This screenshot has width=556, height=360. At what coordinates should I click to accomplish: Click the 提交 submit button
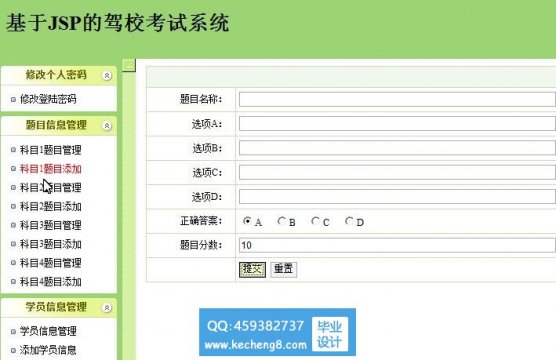pos(252,270)
